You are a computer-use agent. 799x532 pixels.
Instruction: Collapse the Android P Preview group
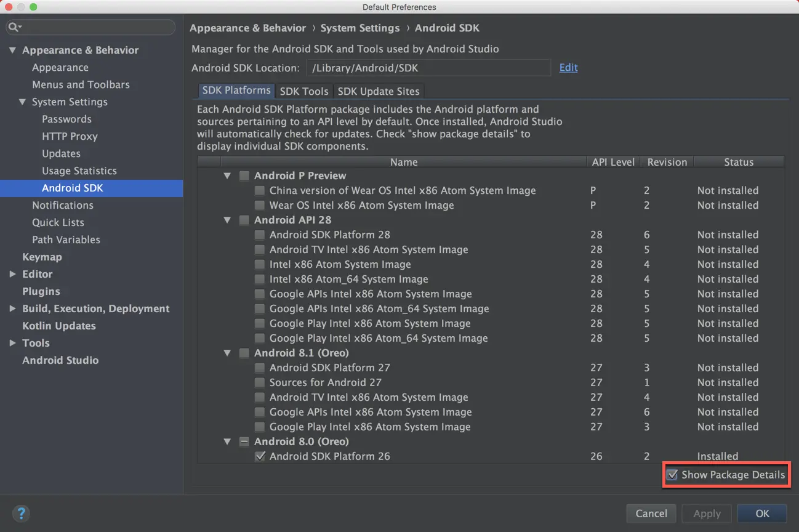pyautogui.click(x=227, y=175)
